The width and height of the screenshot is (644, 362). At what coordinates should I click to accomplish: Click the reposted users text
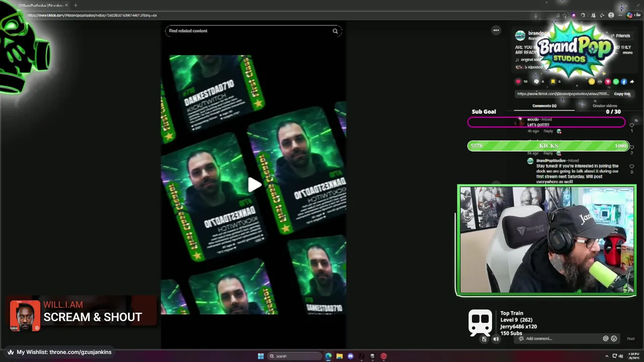point(534,67)
